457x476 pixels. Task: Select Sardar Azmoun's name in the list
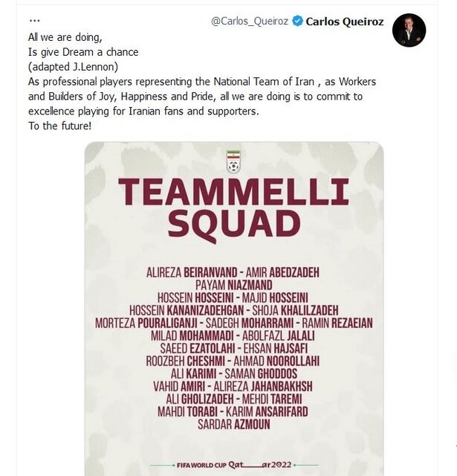pos(234,424)
